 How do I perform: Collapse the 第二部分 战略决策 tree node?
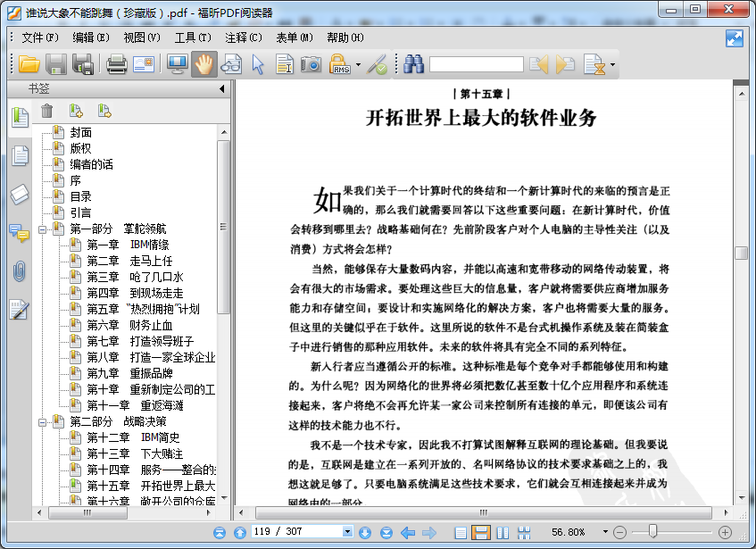[43, 422]
